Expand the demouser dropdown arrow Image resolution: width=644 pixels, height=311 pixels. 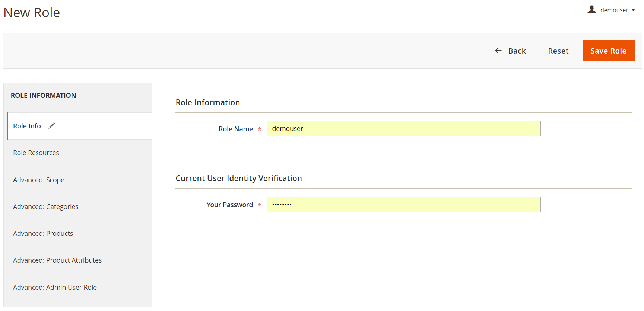click(633, 10)
